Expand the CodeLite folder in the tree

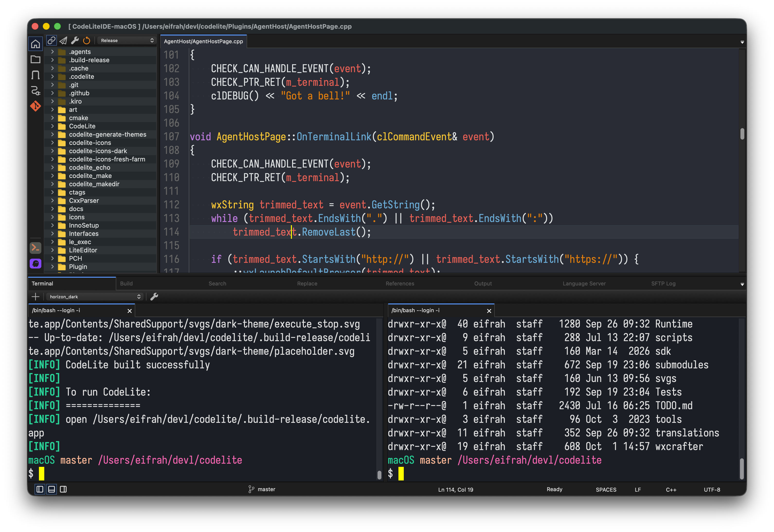coord(52,126)
